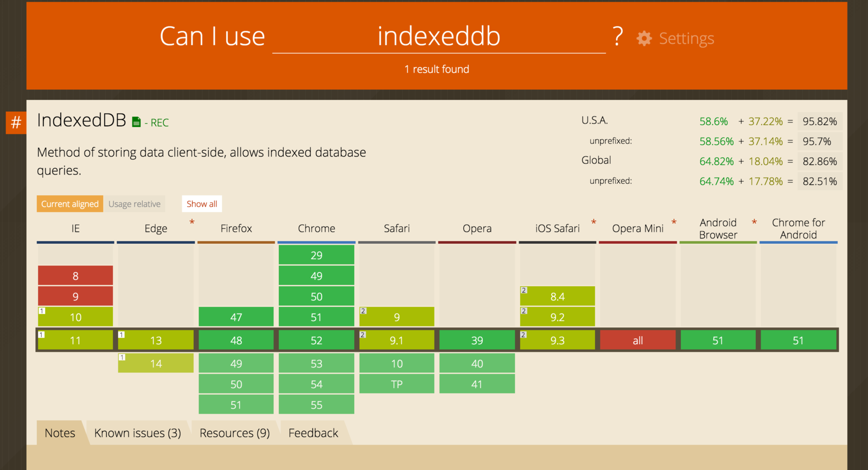Click the Firefox 47 cell
868x470 pixels.
tap(236, 317)
